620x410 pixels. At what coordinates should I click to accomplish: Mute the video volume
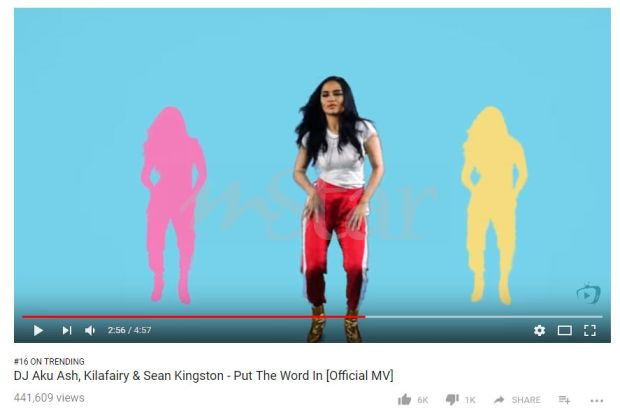(90, 330)
